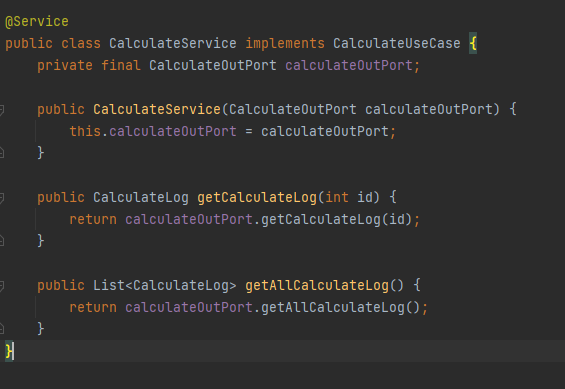This screenshot has height=389, width=565.
Task: Collapse the fold marker beside 'public List<CalculateLog>'
Action: click(x=2, y=286)
